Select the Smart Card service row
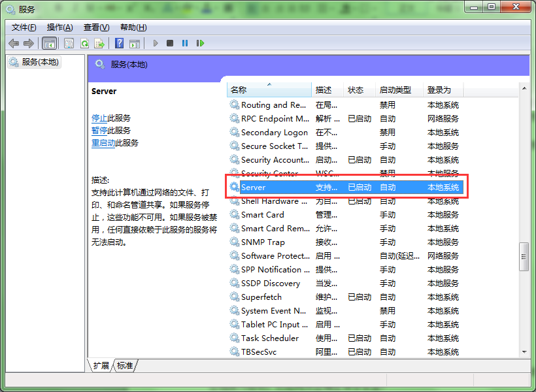This screenshot has width=536, height=392. tap(345, 215)
